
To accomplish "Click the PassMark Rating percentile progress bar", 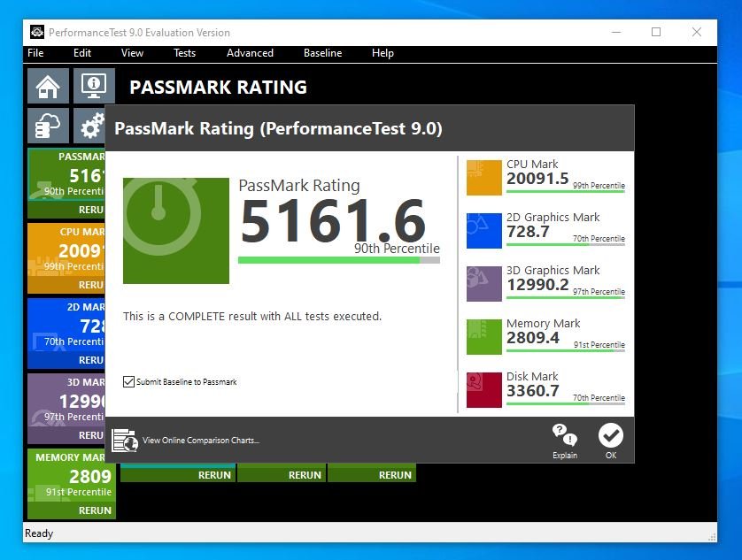I will [339, 260].
